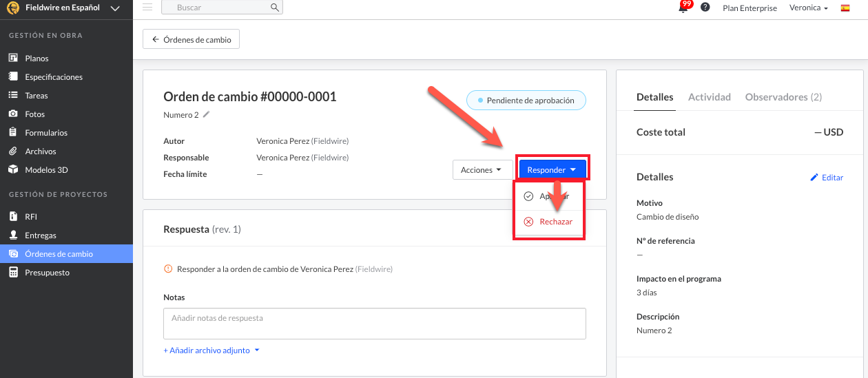Toggle the hamburger sidebar menu icon
The height and width of the screenshot is (378, 868).
147,8
